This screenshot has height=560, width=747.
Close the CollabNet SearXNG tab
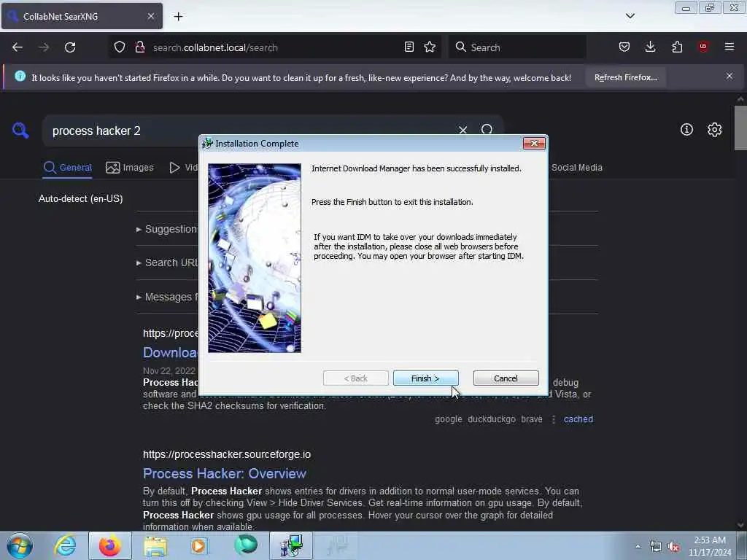point(150,16)
